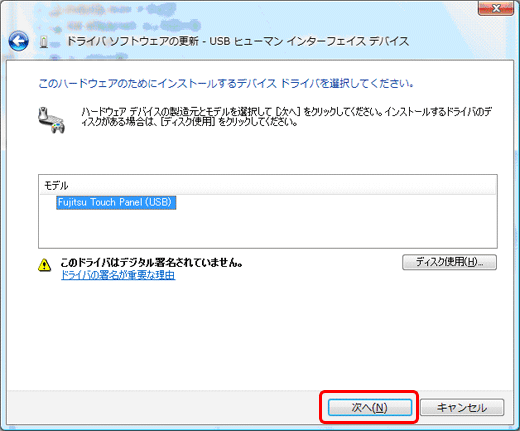
Task: Close the driver update dialog window
Action: [x=496, y=8]
